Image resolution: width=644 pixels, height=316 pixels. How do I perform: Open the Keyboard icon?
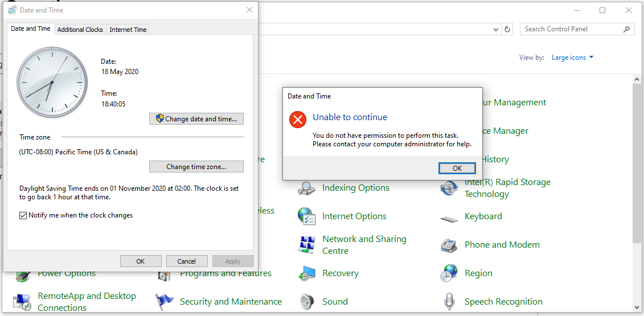click(x=449, y=218)
